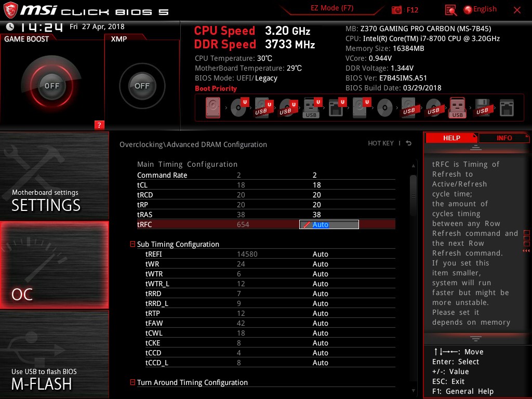
Task: Select the tCWL row label
Action: point(154,333)
